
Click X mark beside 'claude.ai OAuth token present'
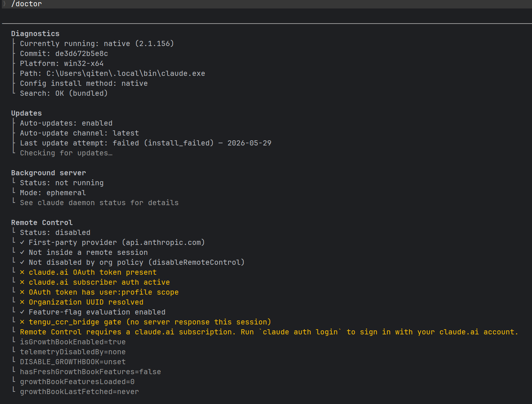[x=22, y=273]
